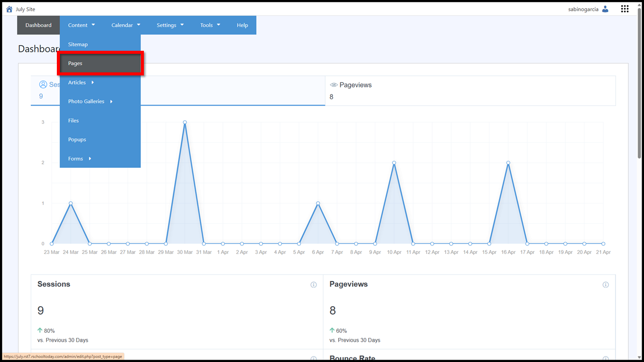Click the Pageviews info icon in lower card
Image resolution: width=644 pixels, height=362 pixels.
click(x=606, y=285)
